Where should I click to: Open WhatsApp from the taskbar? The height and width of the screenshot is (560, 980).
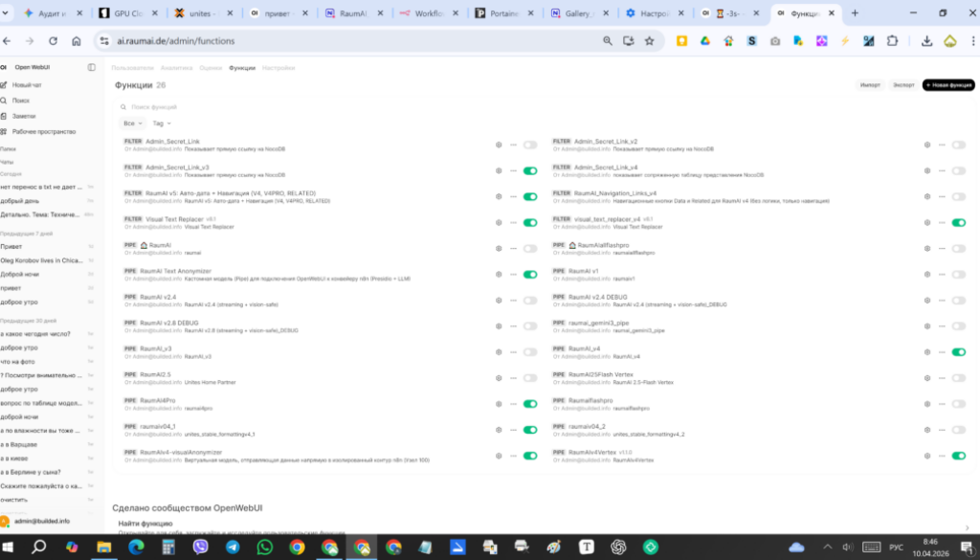265,547
